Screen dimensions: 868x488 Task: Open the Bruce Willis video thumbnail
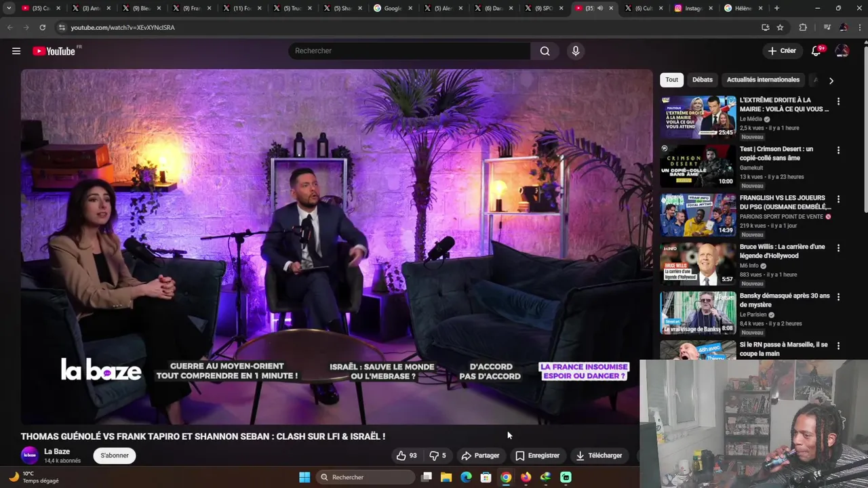click(698, 264)
